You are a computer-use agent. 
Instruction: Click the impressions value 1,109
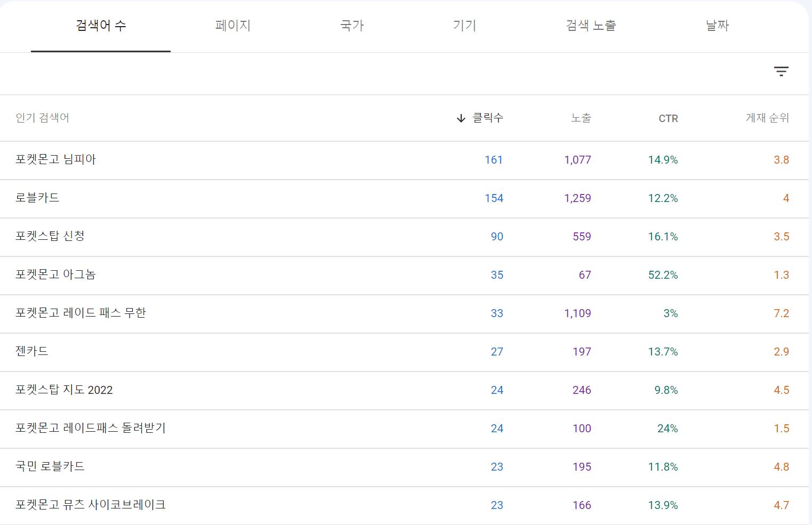pos(578,313)
